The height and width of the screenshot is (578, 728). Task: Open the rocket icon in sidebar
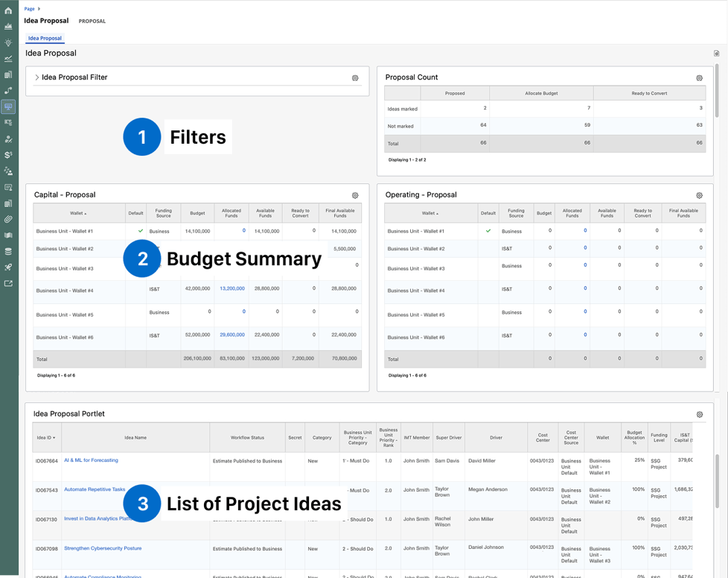8,267
